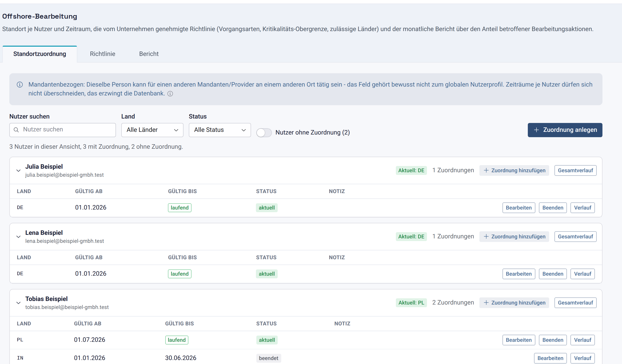
Task: Click 'julia.beispiel@beispiel-gmbh.test' email
Action: point(64,175)
